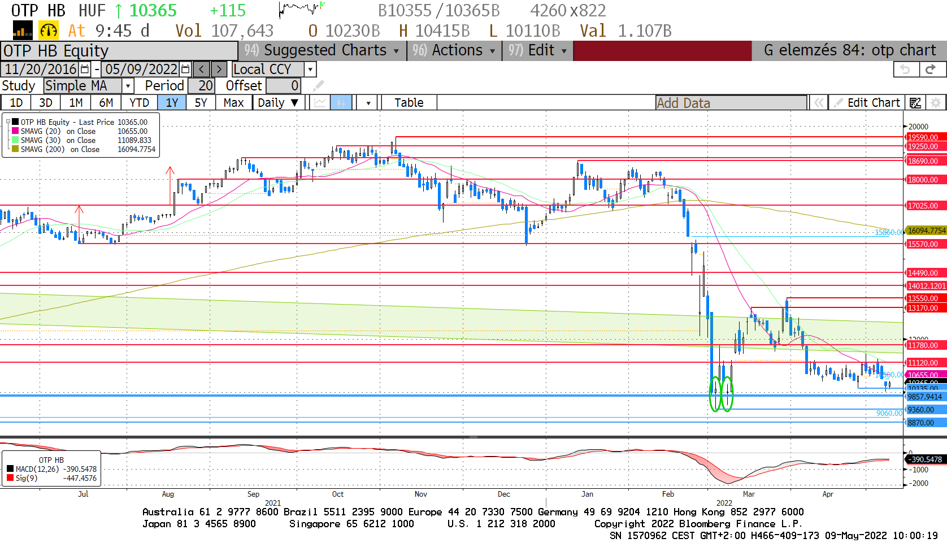This screenshot has height=560, width=947.
Task: Edit the end date 05/09/2022 field
Action: pyautogui.click(x=141, y=70)
